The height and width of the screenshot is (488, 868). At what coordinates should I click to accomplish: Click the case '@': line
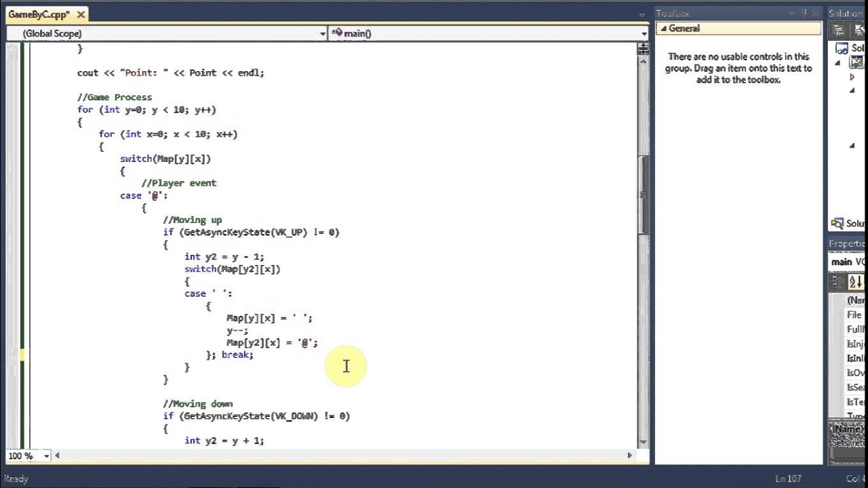144,196
